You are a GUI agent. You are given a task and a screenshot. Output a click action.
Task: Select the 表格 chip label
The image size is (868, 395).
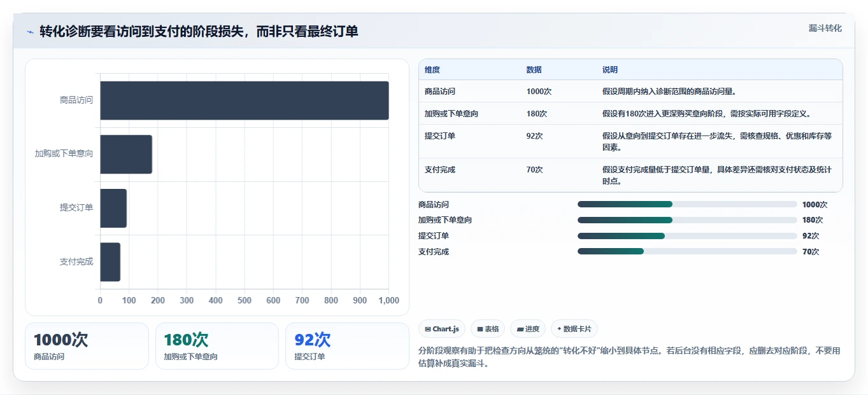(492, 329)
